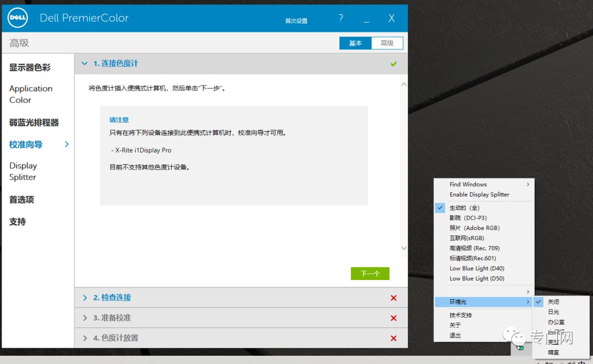593x364 pixels.
Task: Click the arrow next to 校准向导
Action: click(66, 144)
